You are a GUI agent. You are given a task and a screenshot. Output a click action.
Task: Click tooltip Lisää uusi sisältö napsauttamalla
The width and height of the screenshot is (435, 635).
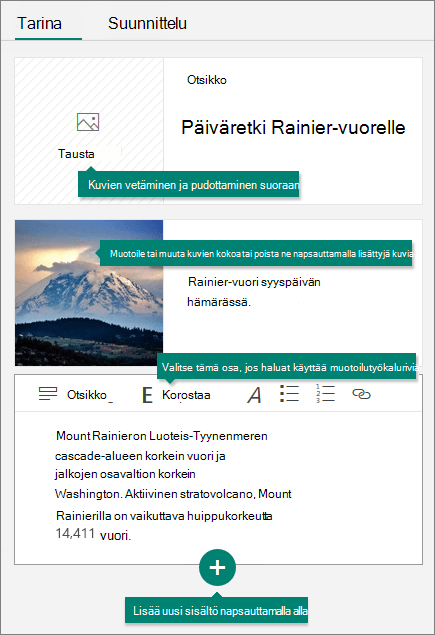216,610
